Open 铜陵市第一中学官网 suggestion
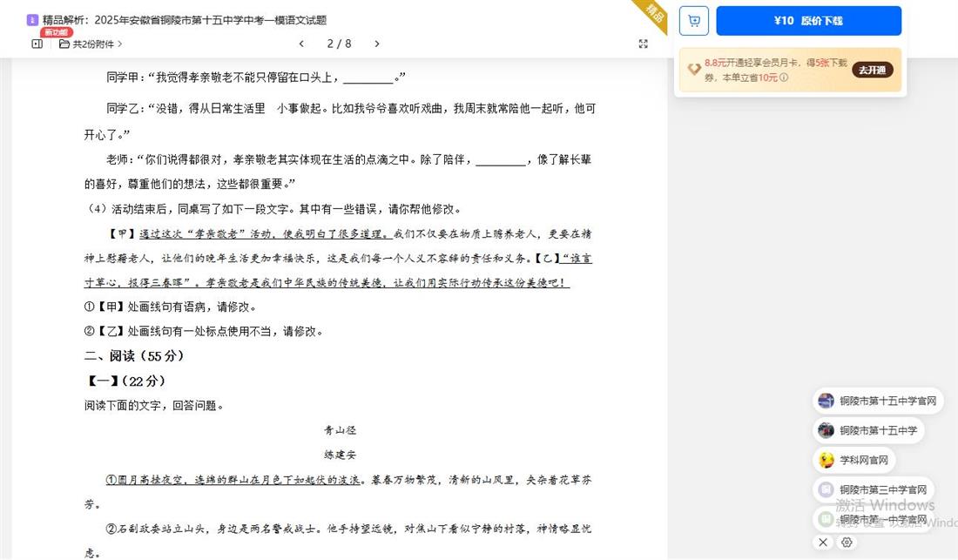 pyautogui.click(x=874, y=520)
